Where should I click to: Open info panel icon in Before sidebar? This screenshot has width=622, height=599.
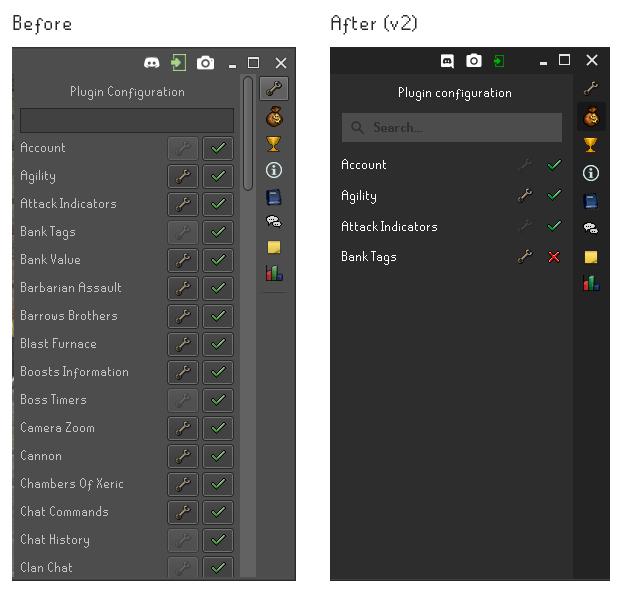274,170
